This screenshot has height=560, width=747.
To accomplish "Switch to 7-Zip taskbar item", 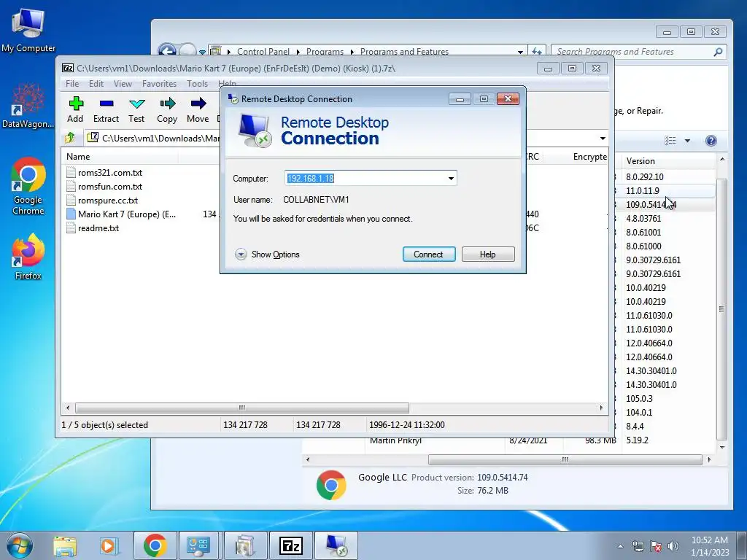I will tap(291, 545).
